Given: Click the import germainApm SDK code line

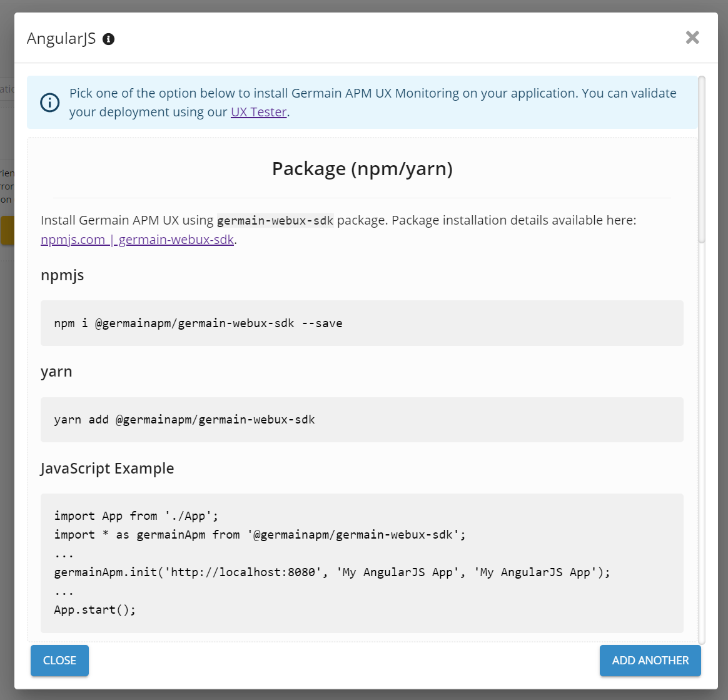Looking at the screenshot, I should click(260, 535).
